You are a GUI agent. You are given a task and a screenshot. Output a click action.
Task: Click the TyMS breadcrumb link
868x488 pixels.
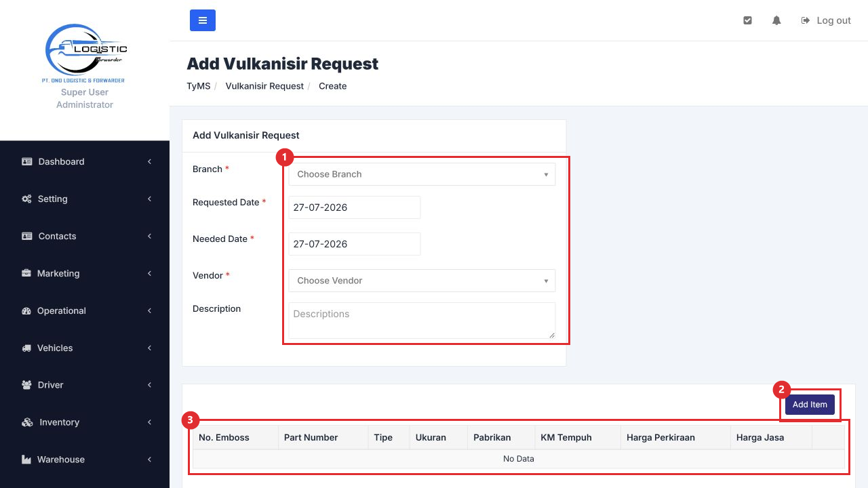click(x=199, y=86)
